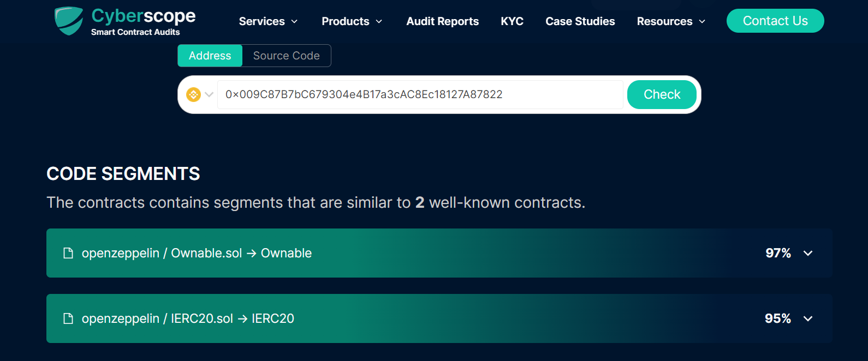868x361 pixels.
Task: Click the Check button
Action: tap(662, 94)
